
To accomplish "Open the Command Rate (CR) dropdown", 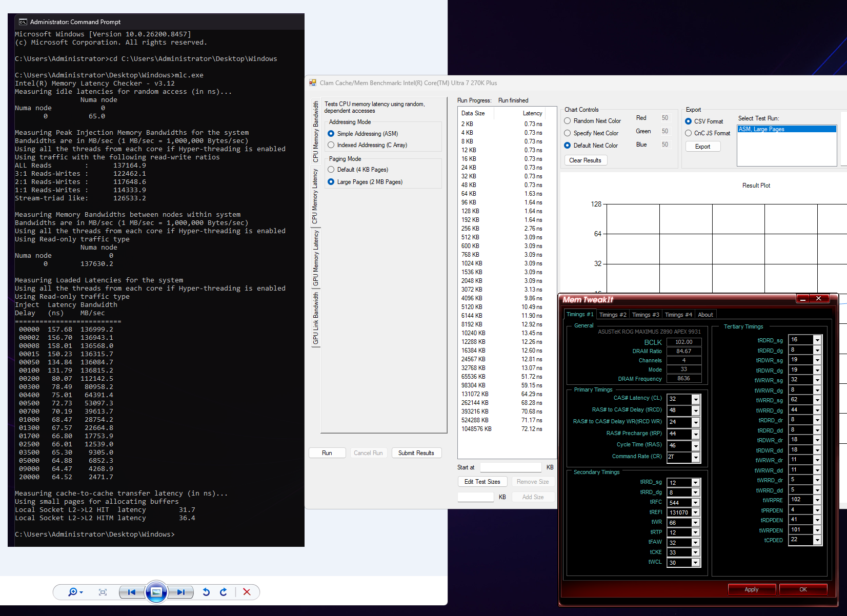I will (x=696, y=458).
